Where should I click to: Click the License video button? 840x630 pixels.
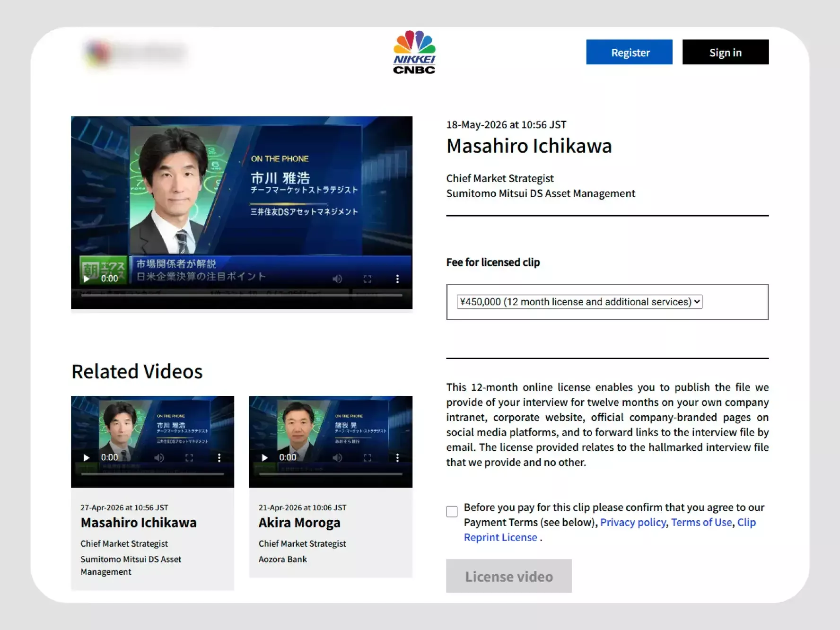click(x=509, y=576)
